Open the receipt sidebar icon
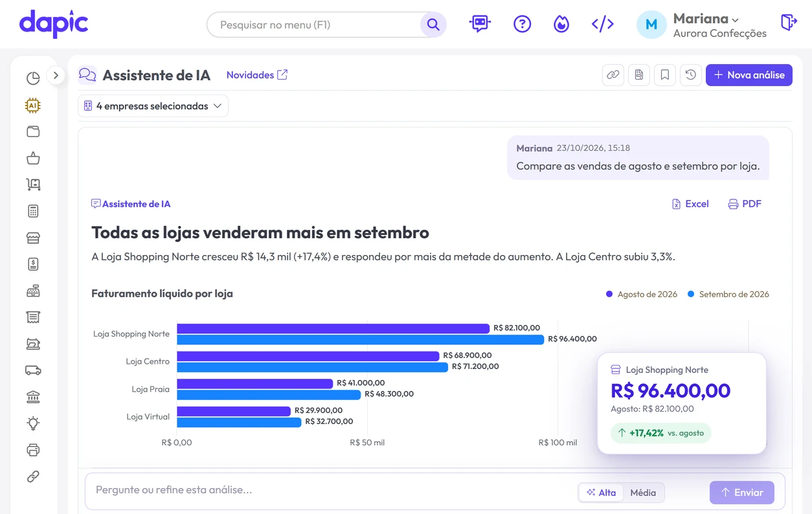The width and height of the screenshot is (812, 514). tap(33, 317)
